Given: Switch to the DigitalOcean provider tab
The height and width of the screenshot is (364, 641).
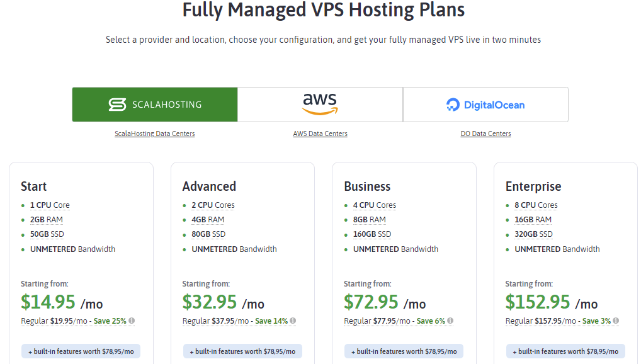Looking at the screenshot, I should point(485,105).
